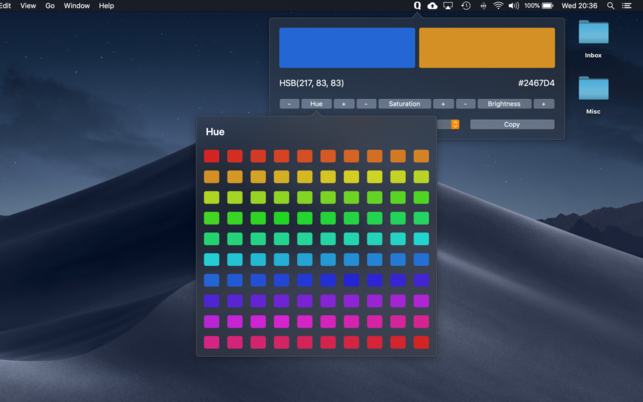Click the Hue button
The height and width of the screenshot is (402, 643).
click(x=316, y=104)
